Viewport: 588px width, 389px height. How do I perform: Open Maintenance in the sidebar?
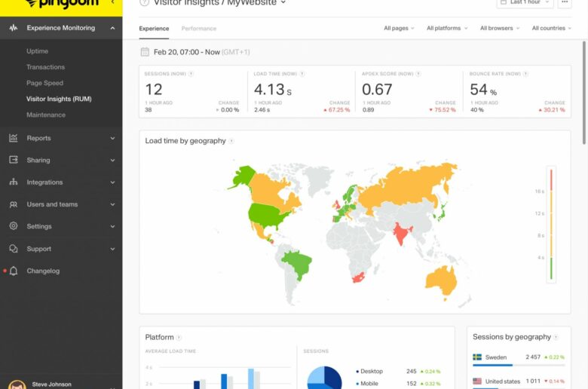46,115
